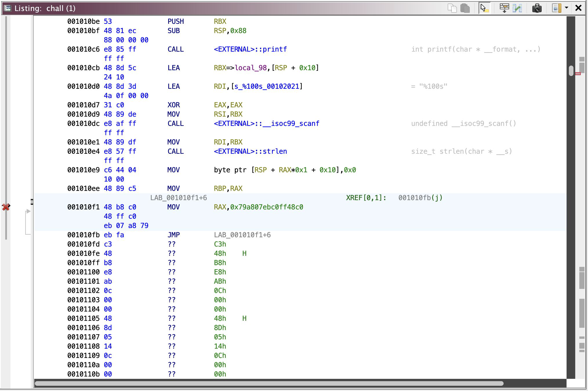Viewport: 588px width, 391px height.
Task: Take a snapshot with camera icon
Action: (537, 8)
